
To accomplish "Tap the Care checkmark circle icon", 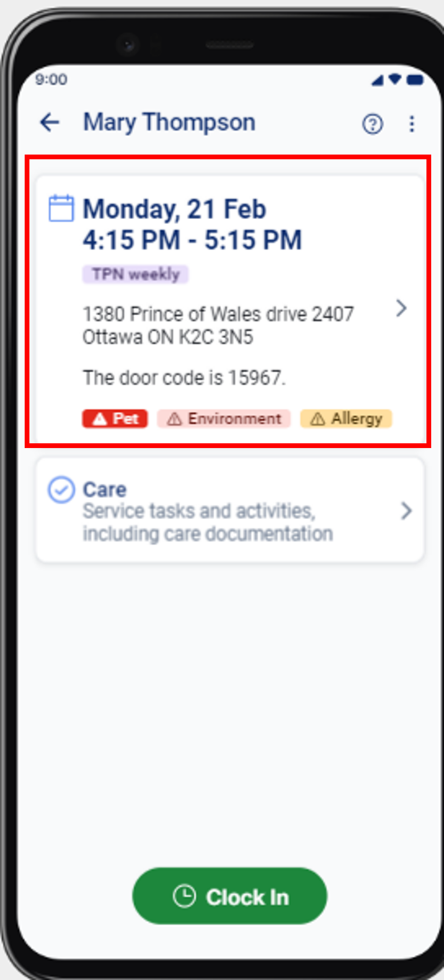I will 61,490.
